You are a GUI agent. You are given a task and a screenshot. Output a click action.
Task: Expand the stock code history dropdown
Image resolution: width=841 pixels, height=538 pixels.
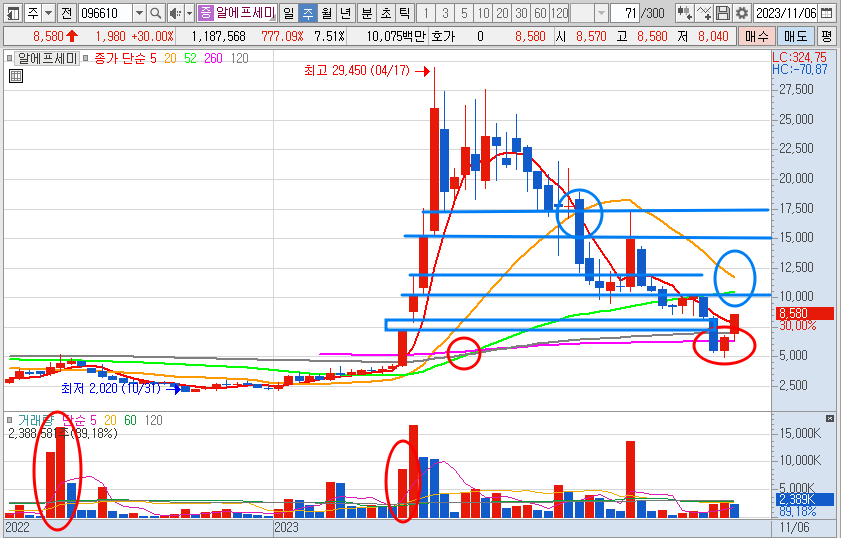coord(139,13)
